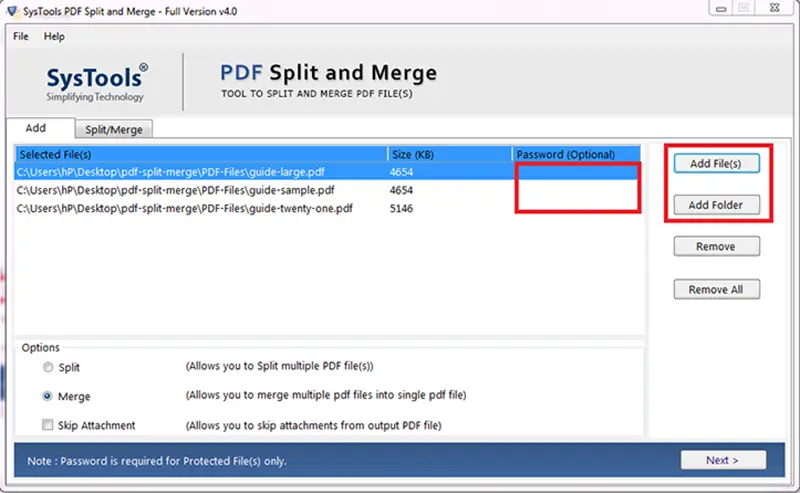Click the Size (KB) column header
Image resolution: width=800 pixels, height=493 pixels.
[450, 155]
